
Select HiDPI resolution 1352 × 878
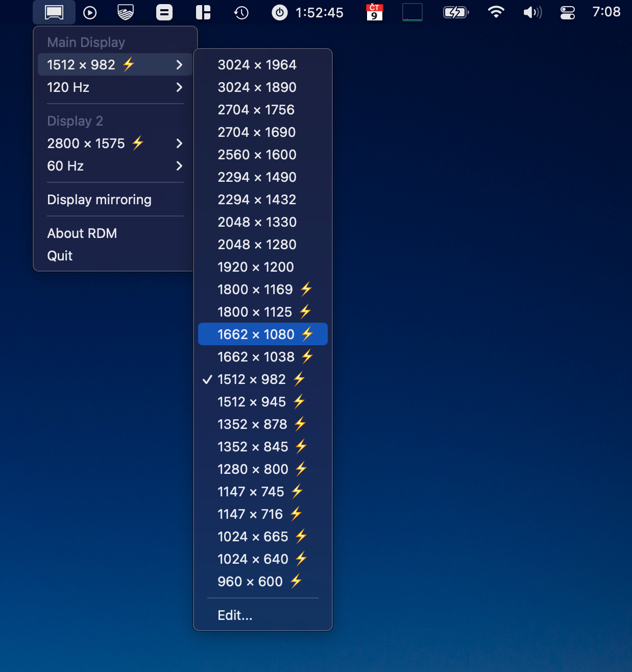(263, 424)
